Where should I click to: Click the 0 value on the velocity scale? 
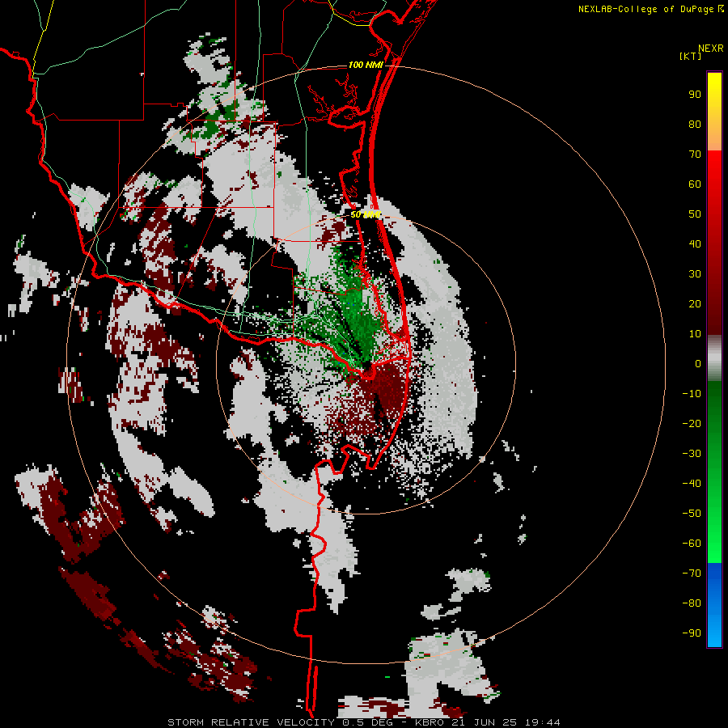click(698, 363)
